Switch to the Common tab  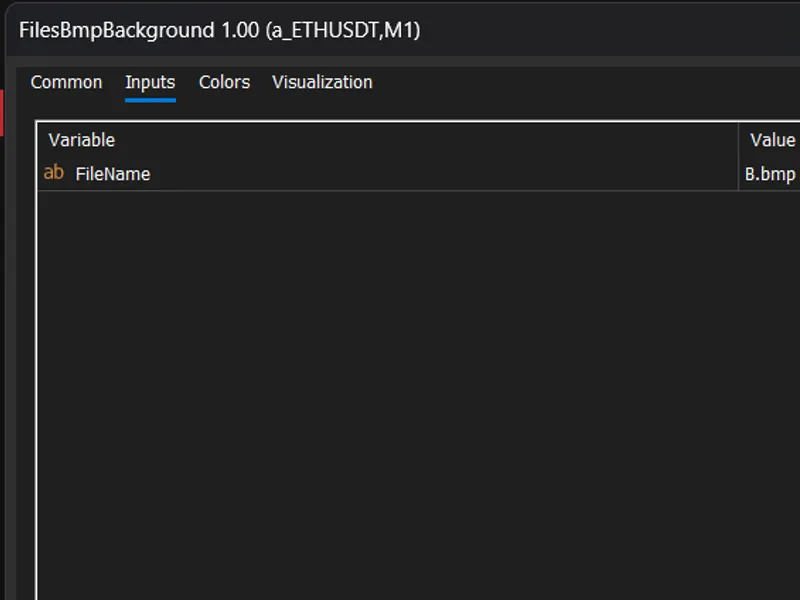[66, 82]
